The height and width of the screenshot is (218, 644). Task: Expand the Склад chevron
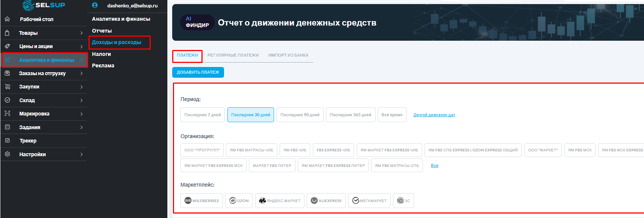[x=81, y=100]
